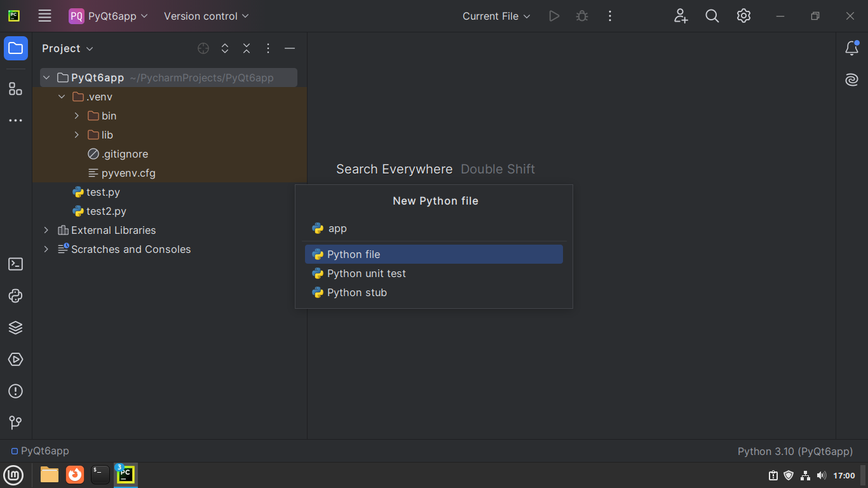Screen dimensions: 868x488
Task: Expand Scratches and Consoles node
Action: coord(46,249)
